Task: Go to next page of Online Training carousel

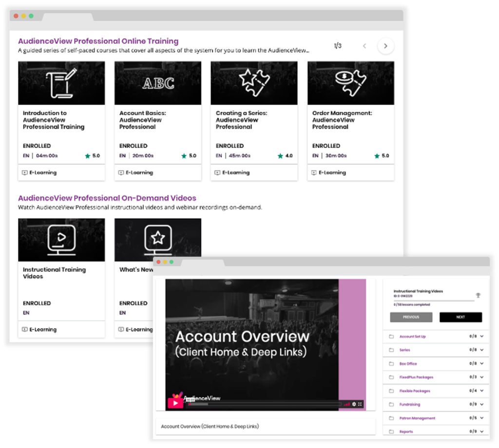Action: (x=385, y=46)
